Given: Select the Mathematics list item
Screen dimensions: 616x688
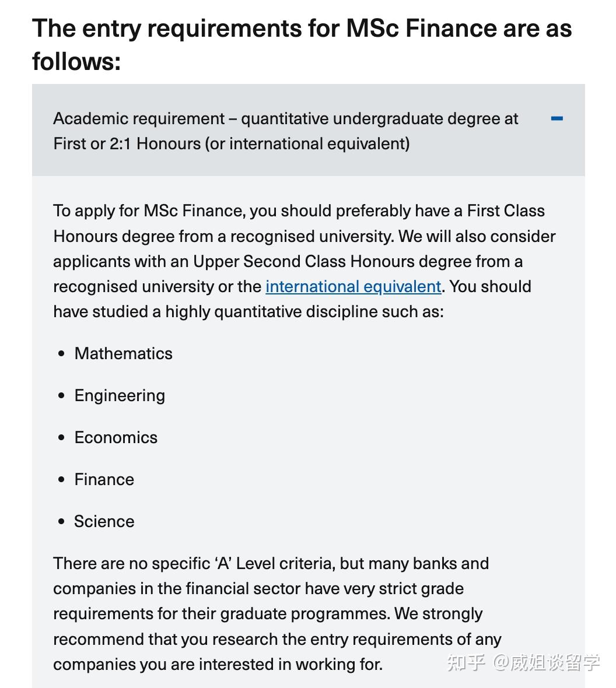Looking at the screenshot, I should pyautogui.click(x=123, y=353).
